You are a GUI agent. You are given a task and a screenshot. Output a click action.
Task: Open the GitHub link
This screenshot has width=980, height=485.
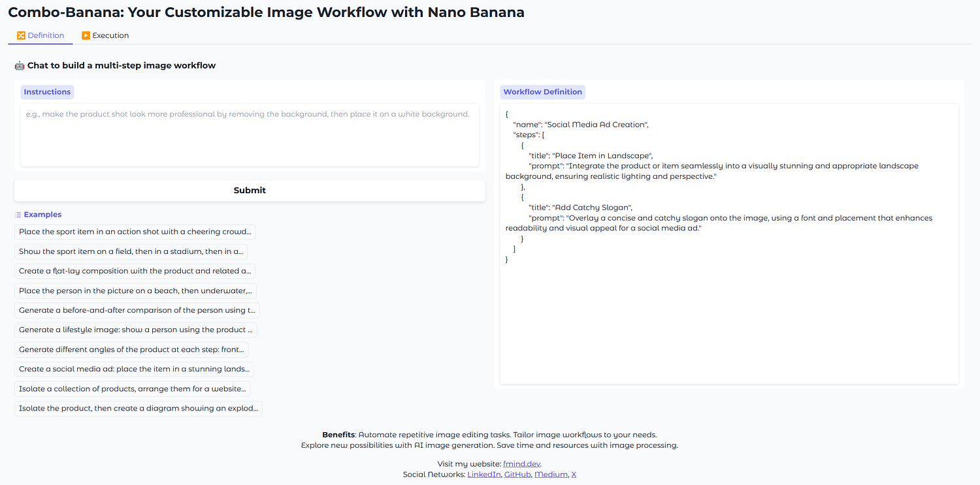tap(517, 475)
